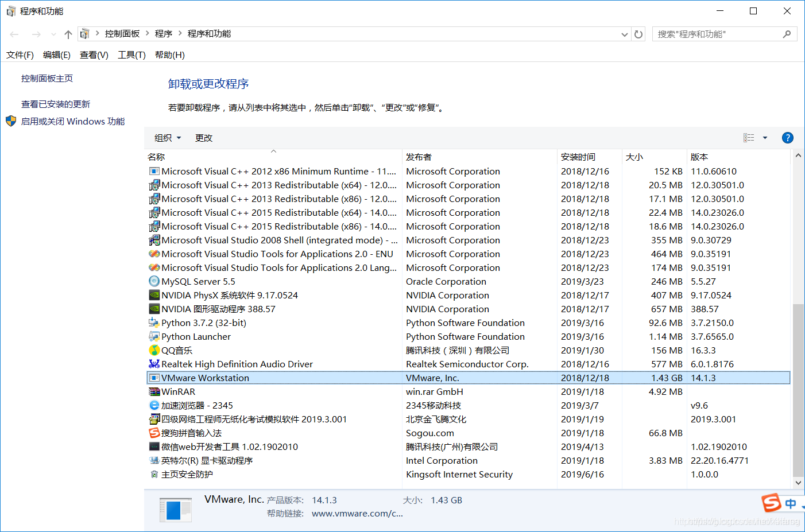Open the 组织 dropdown

[x=168, y=138]
